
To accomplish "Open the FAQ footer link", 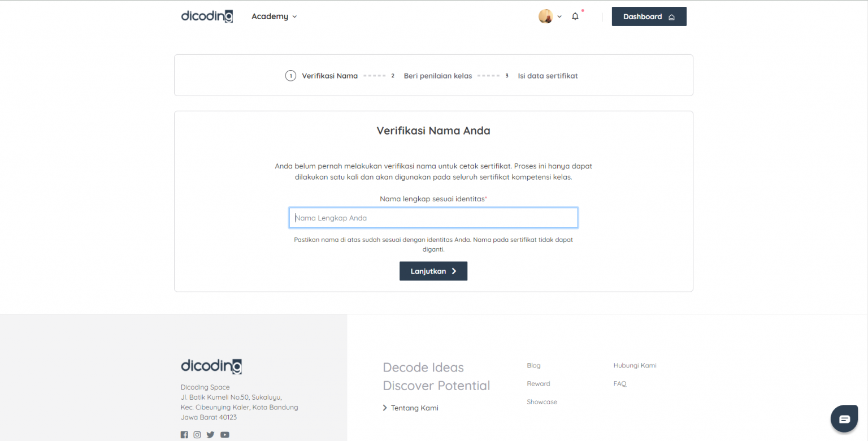I will [619, 384].
